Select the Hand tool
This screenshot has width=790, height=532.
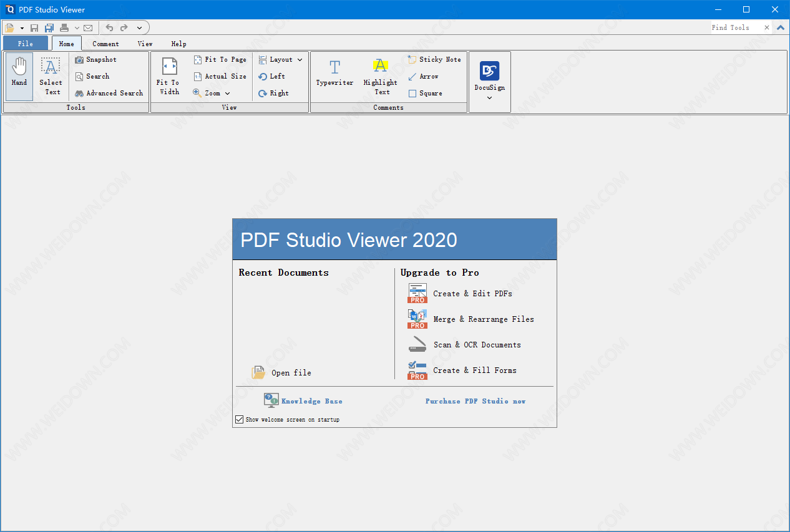point(19,77)
